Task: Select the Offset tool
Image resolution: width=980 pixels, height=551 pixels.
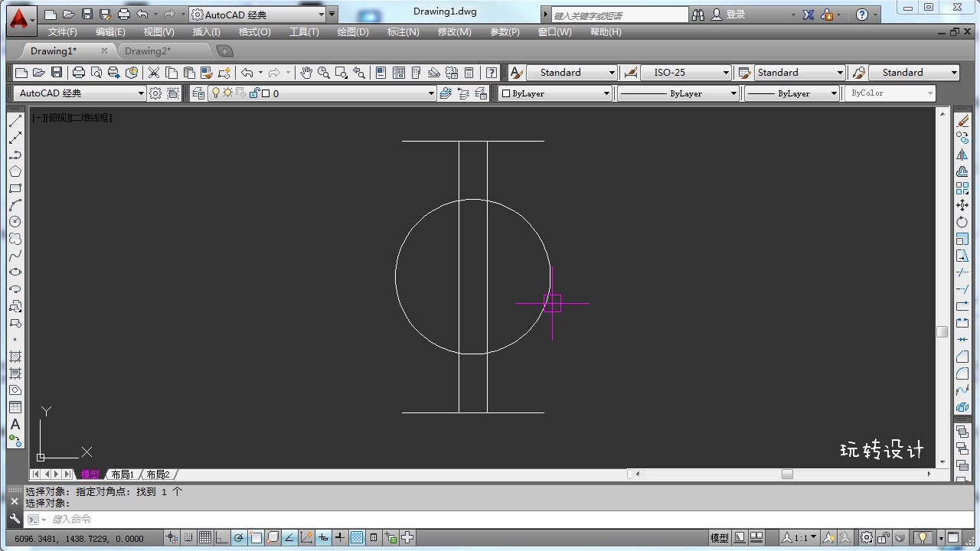Action: pyautogui.click(x=962, y=171)
